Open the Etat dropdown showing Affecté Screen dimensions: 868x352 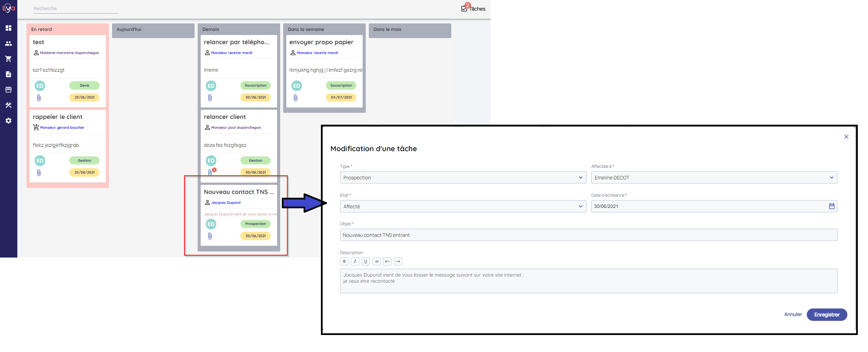point(463,207)
